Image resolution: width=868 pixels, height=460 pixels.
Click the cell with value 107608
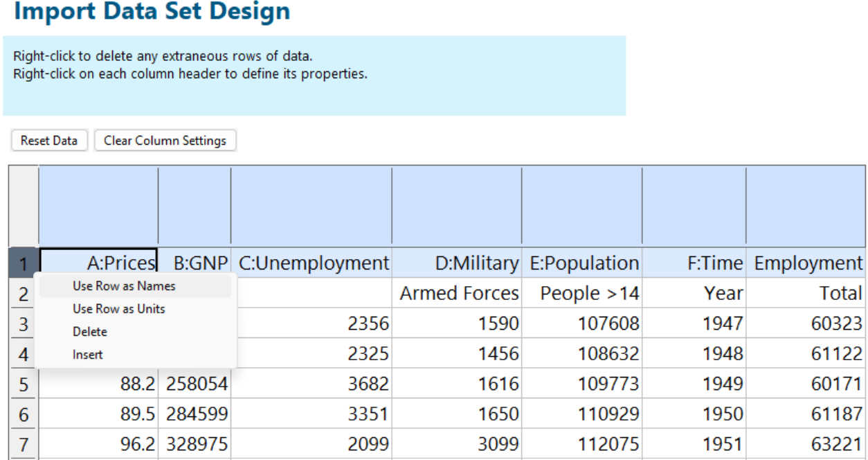pyautogui.click(x=582, y=324)
